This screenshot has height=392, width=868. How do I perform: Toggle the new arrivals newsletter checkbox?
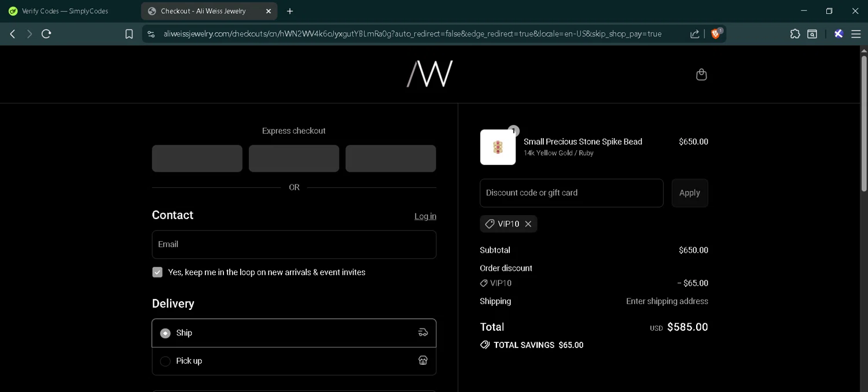[x=157, y=272]
